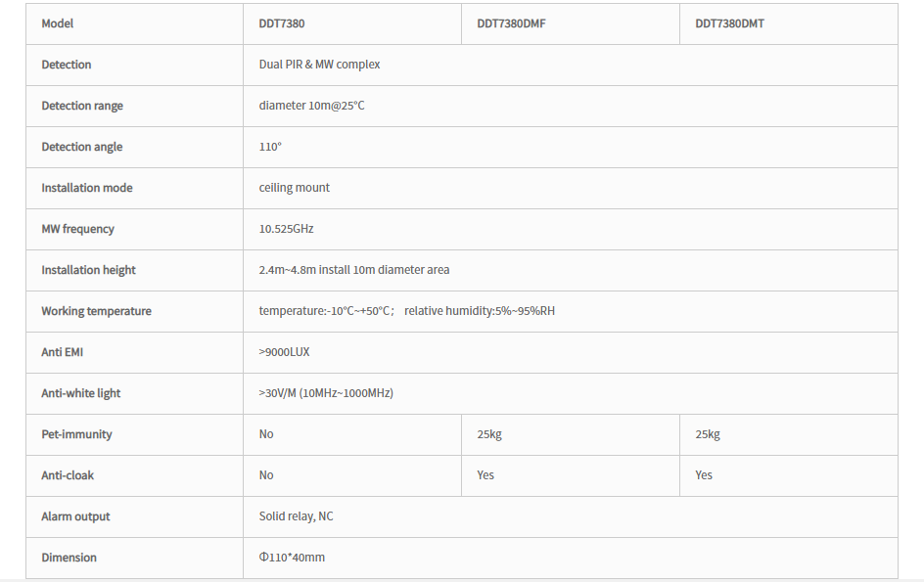Click the relative humidity 5%~95%RH text
The image size is (924, 582).
480,311
